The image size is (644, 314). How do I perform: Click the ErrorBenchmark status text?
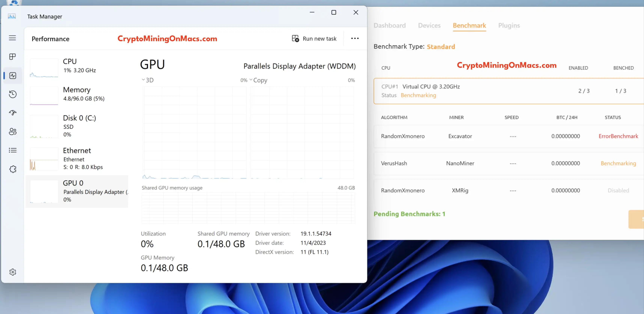[x=618, y=136]
